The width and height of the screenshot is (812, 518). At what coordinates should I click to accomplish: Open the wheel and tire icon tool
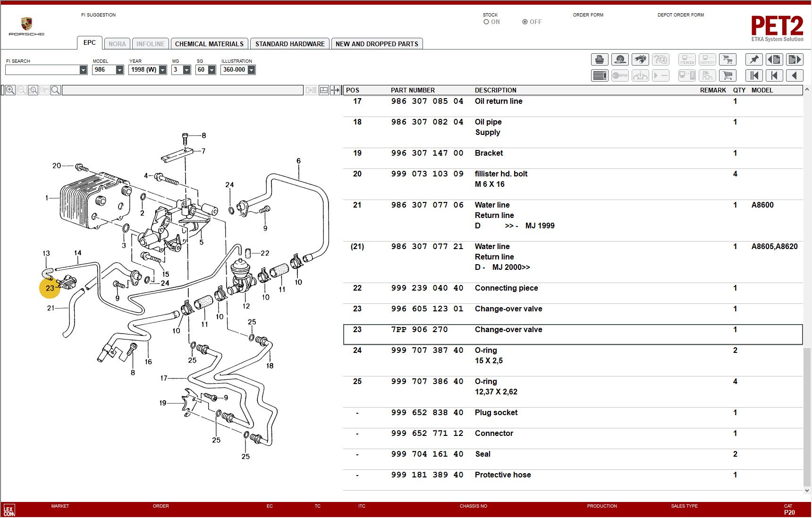click(620, 59)
